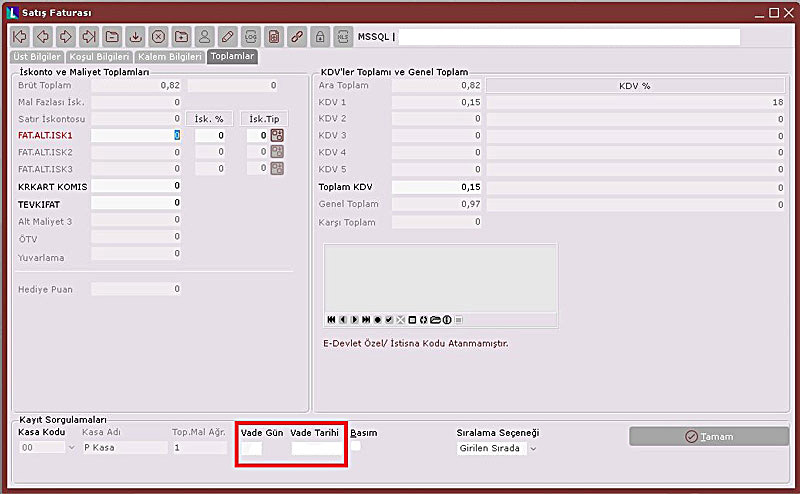Click the KRKART KOMIS input field
This screenshot has height=494, width=800.
click(136, 185)
